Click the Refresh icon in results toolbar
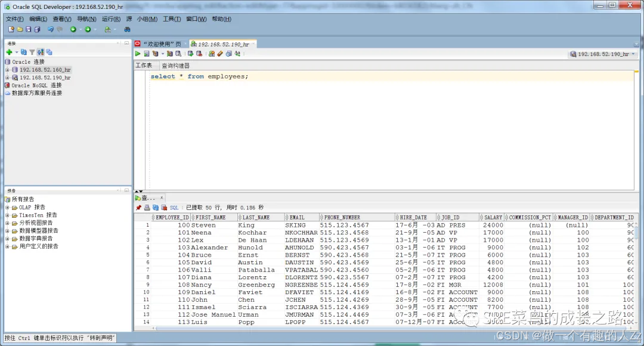This screenshot has height=346, width=644. tap(156, 208)
